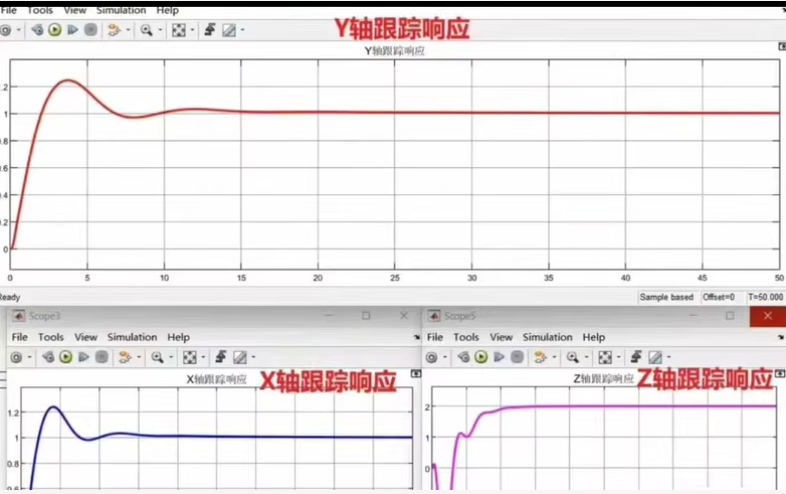Open configuration properties gear in Y-axis scope
Image resolution: width=786 pixels, height=494 pixels.
pos(6,30)
